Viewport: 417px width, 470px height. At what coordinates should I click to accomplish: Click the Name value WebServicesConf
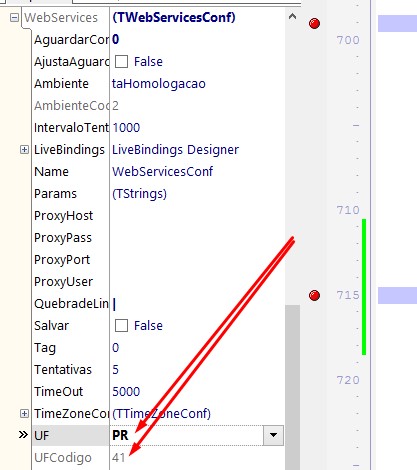click(162, 172)
